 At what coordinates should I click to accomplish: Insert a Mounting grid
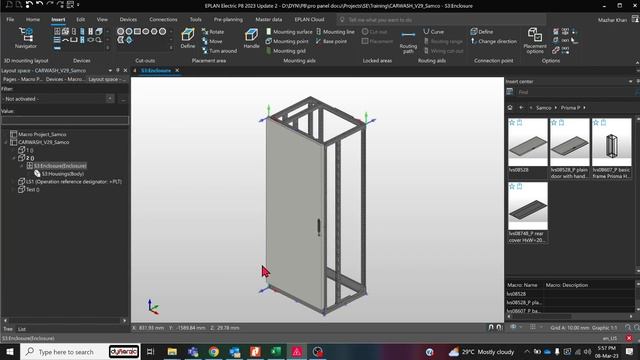pyautogui.click(x=286, y=51)
